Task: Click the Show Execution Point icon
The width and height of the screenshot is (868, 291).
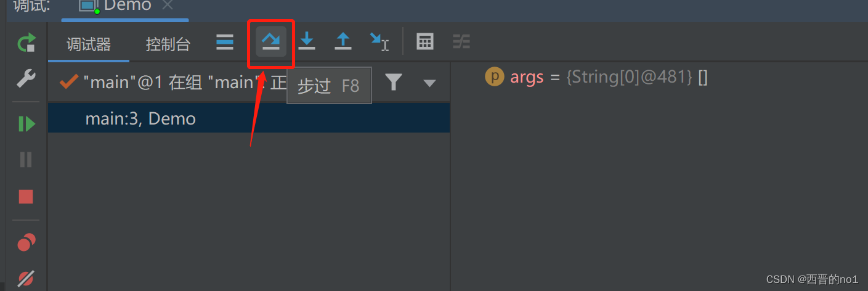Action: click(x=225, y=42)
